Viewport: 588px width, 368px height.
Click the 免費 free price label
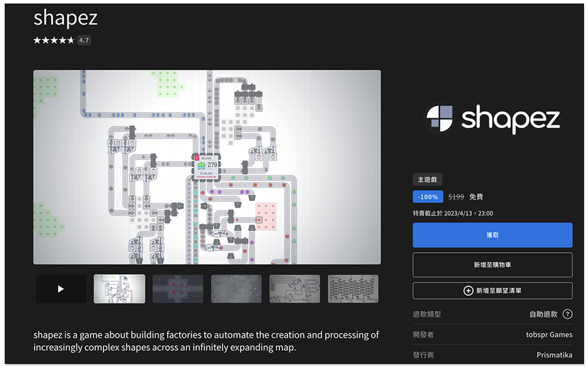click(476, 197)
